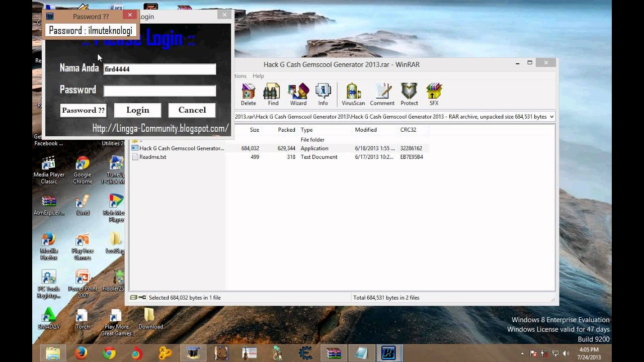Launch PC Tools Registry shortcut
Screen dimensions: 644x362
49,284
